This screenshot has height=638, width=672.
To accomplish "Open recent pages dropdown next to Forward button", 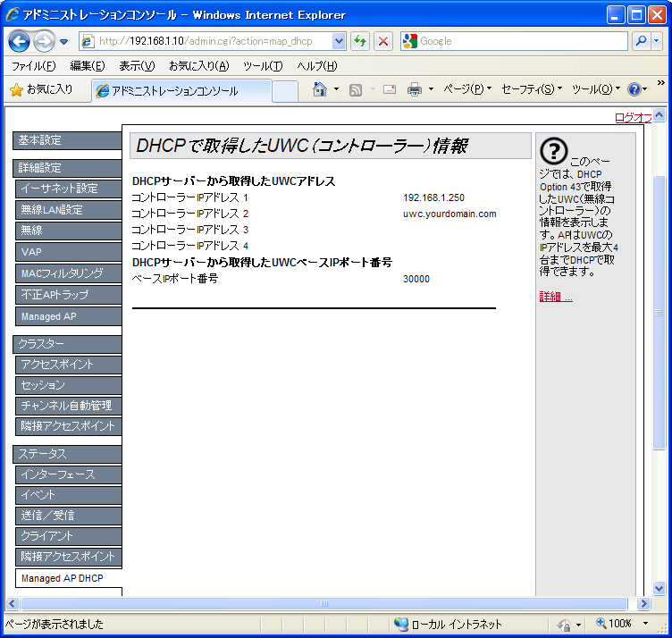I will click(63, 42).
